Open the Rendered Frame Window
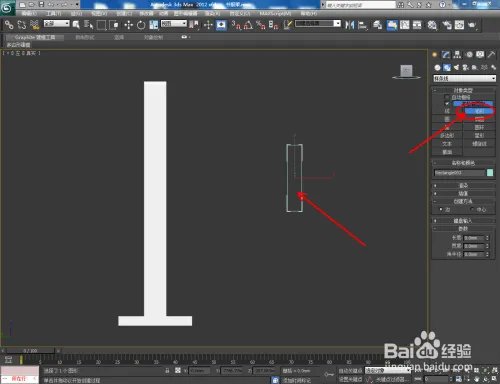The image size is (500, 384). pyautogui.click(x=459, y=25)
